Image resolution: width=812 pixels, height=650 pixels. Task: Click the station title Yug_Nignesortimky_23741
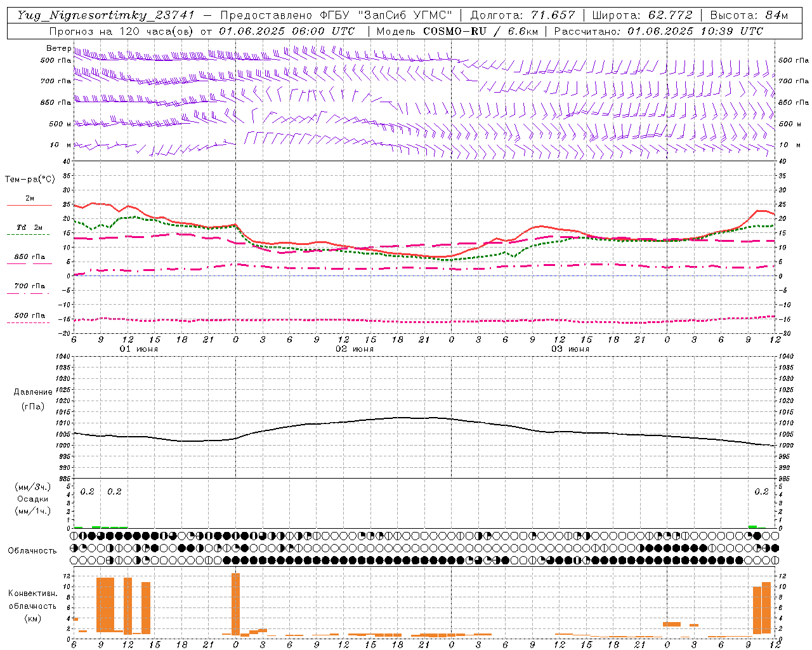pyautogui.click(x=105, y=15)
